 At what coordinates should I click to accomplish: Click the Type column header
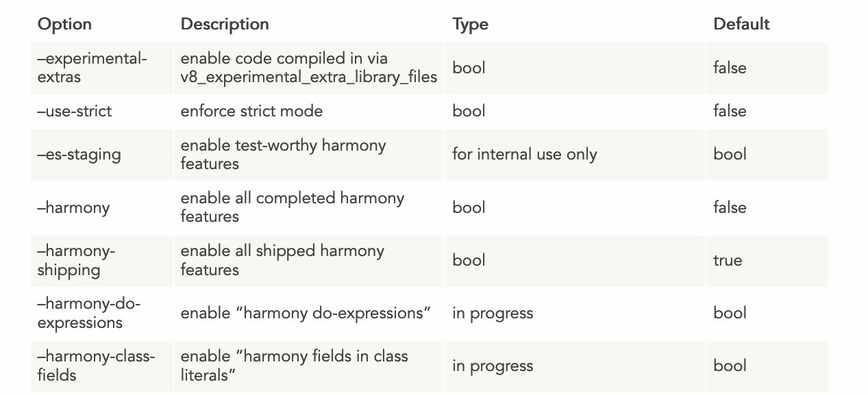[x=470, y=24]
